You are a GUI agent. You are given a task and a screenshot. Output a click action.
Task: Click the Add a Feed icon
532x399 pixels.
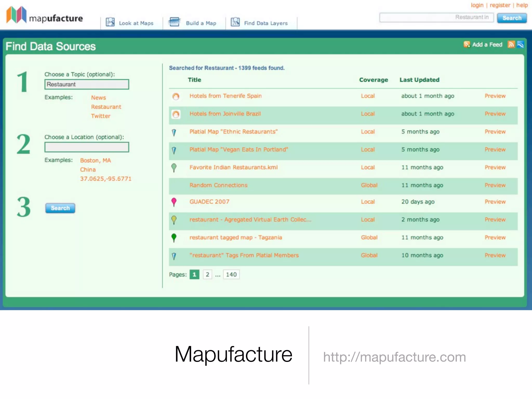pos(467,45)
